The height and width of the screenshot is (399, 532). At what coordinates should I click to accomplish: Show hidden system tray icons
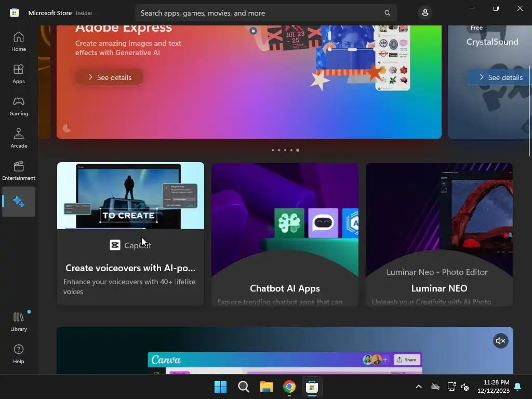(419, 387)
